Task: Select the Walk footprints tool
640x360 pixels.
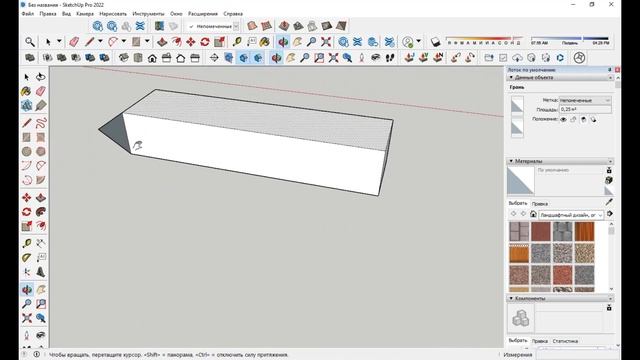Action: [x=390, y=58]
